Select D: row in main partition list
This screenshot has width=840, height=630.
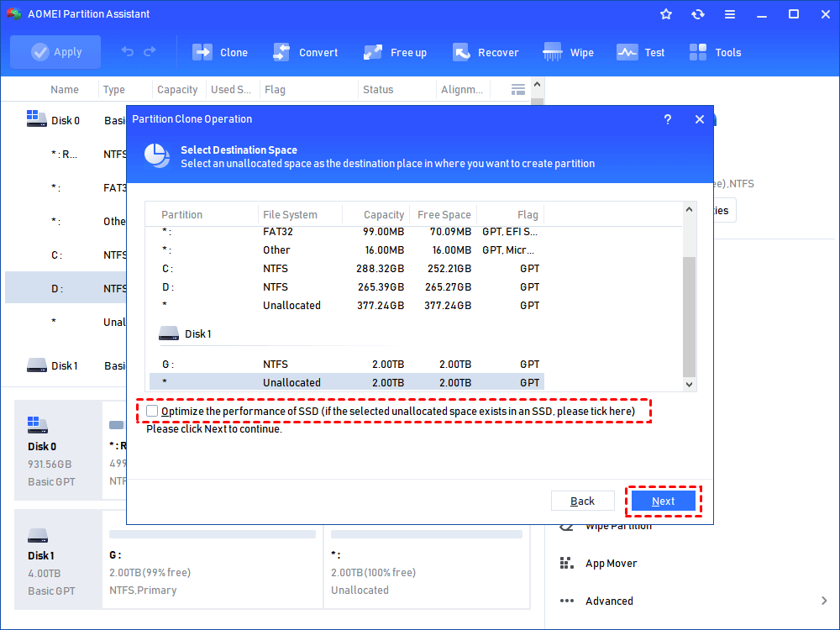(x=66, y=288)
